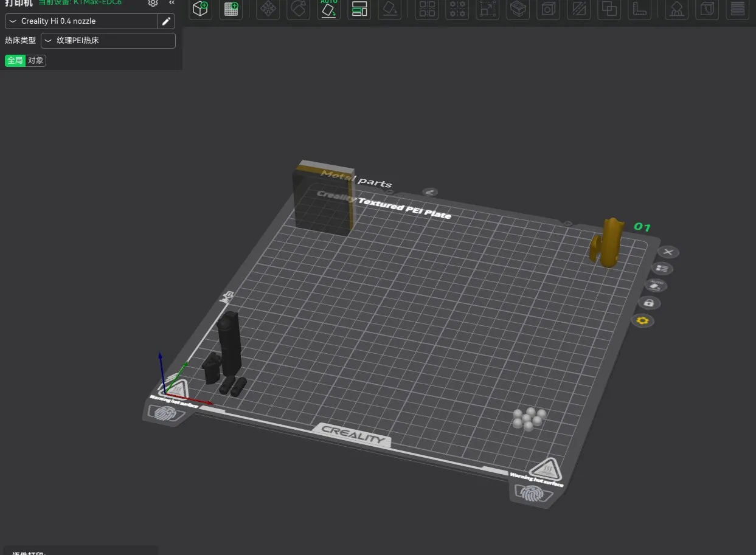756x555 pixels.
Task: Select the Metal parts translucent block
Action: [322, 199]
